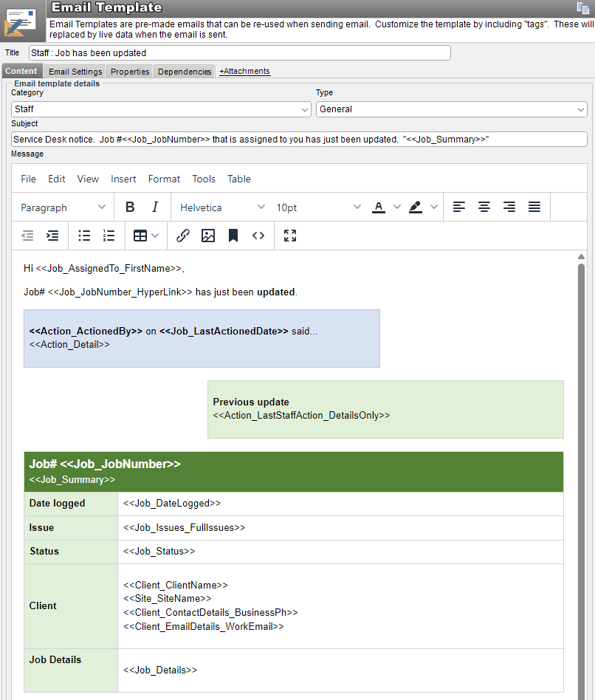This screenshot has height=700, width=595.
Task: Click the <<Action_Detail>> tag in blue box
Action: [x=69, y=345]
